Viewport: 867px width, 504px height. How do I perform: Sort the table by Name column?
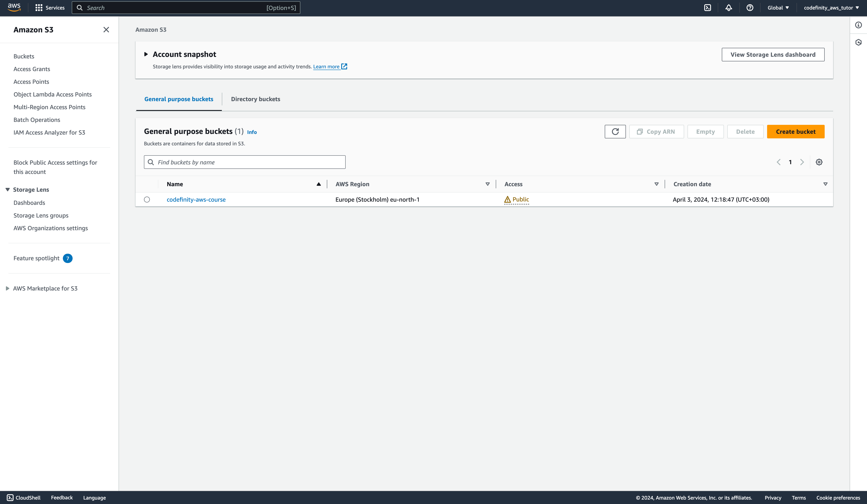(x=175, y=184)
